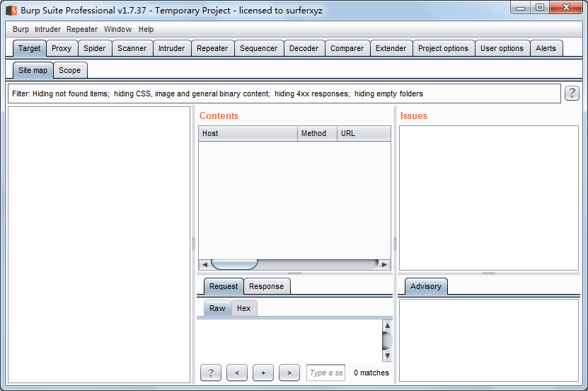588x391 pixels.
Task: Minimize the Burp Suite window
Action: click(x=521, y=8)
